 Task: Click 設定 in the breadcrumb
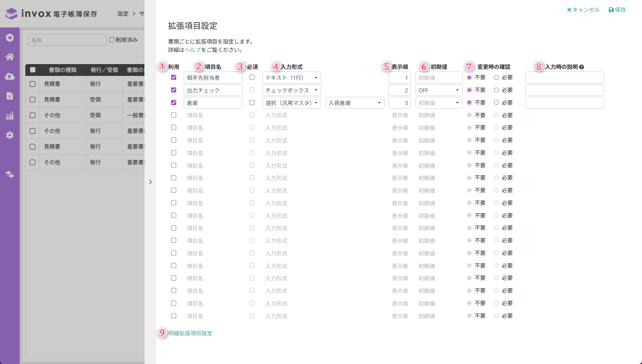pos(123,14)
